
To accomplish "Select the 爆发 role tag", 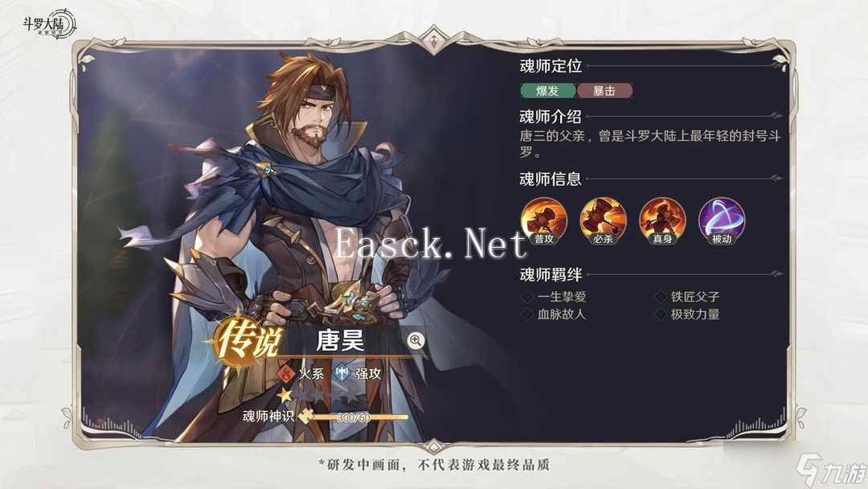I will [x=548, y=91].
